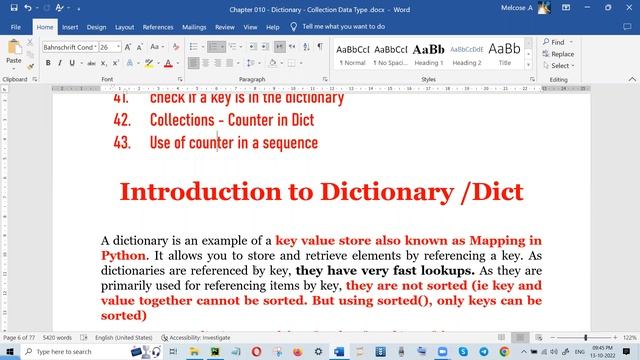The image size is (640, 360).
Task: Open the comments pane icon
Action: [x=627, y=27]
